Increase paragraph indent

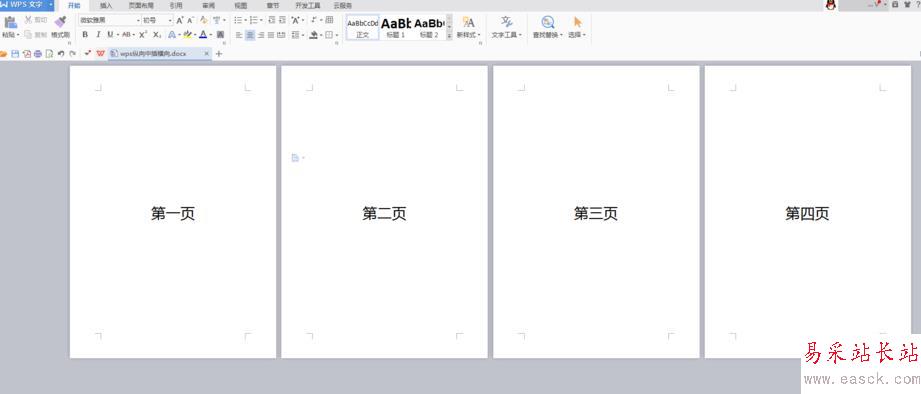282,20
